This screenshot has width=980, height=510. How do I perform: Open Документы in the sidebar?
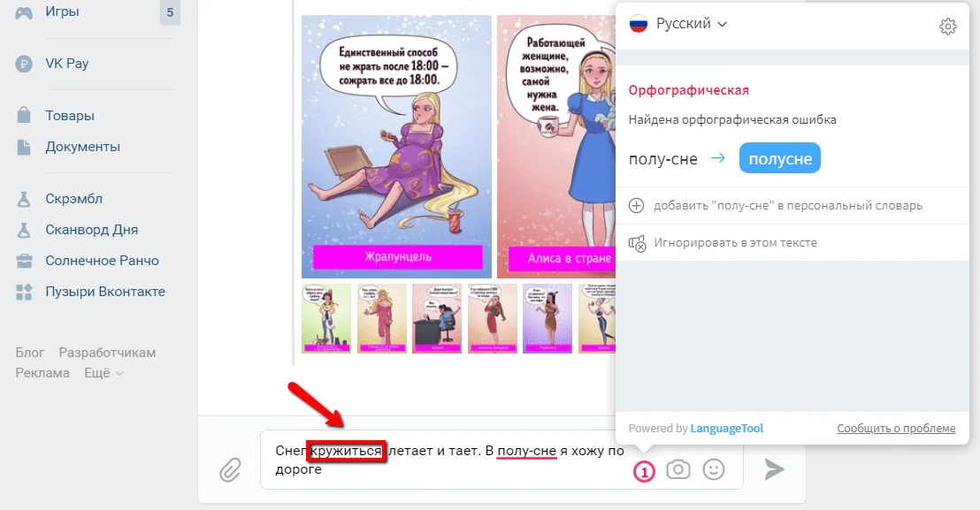coord(82,147)
